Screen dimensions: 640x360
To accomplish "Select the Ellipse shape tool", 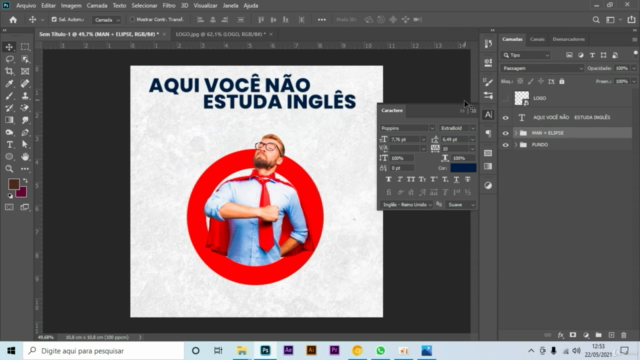I will pos(9,157).
